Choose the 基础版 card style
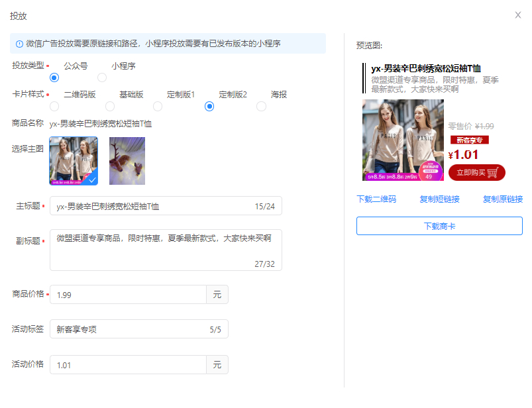The image size is (532, 408). tap(110, 107)
